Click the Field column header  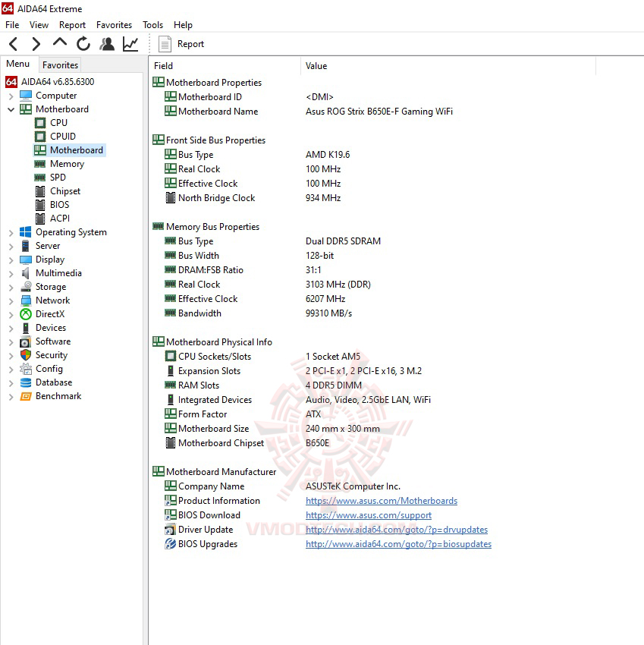(225, 66)
